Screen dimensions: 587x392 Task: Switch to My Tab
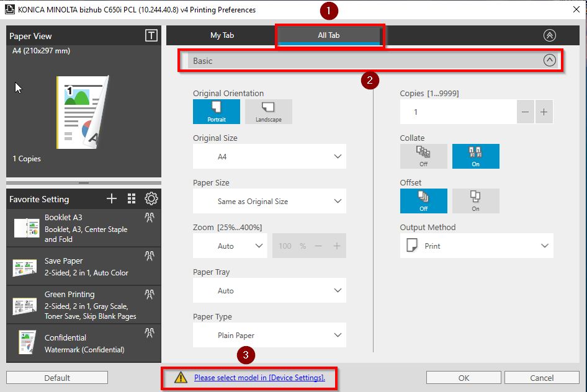tap(220, 35)
